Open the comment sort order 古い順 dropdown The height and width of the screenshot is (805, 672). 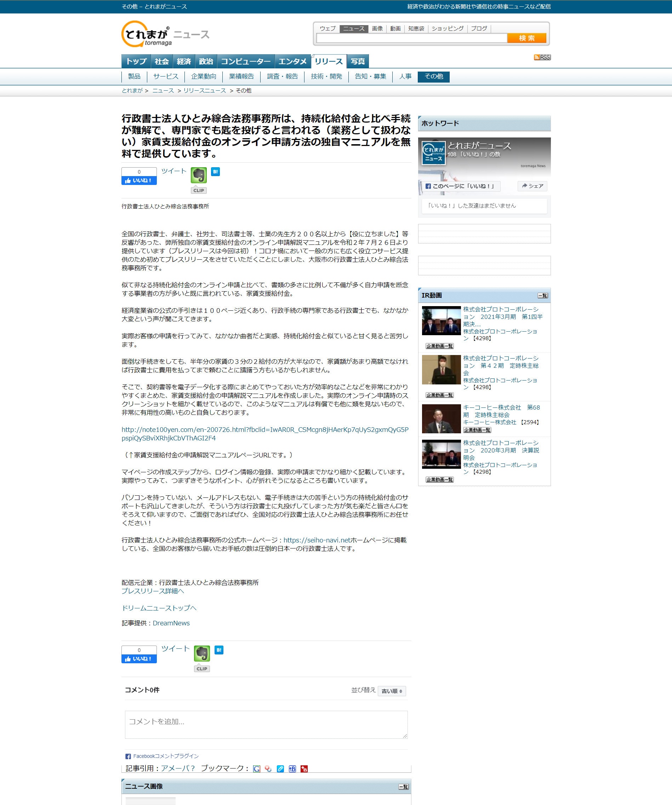point(392,691)
